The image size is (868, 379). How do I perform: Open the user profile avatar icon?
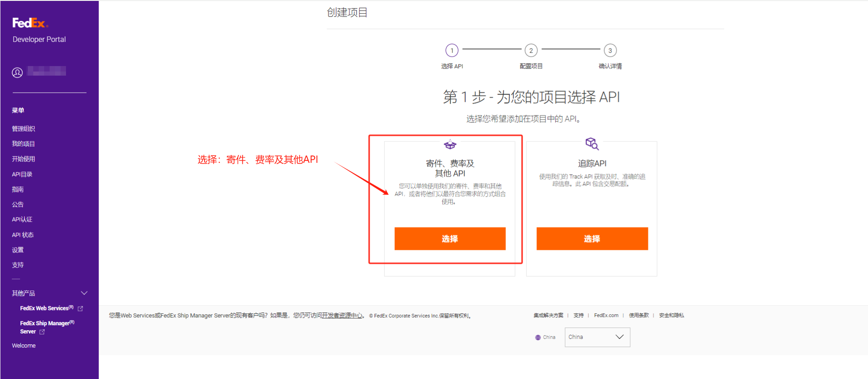[17, 73]
